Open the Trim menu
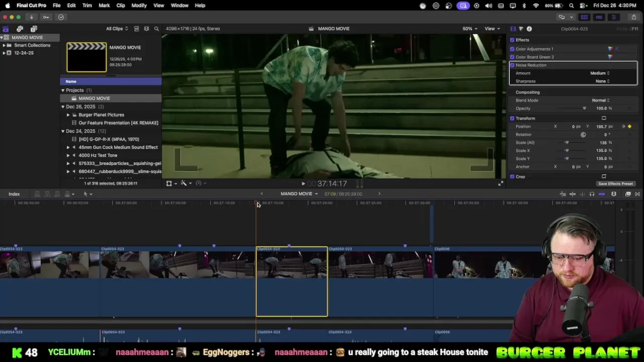The image size is (644, 362). point(87,6)
